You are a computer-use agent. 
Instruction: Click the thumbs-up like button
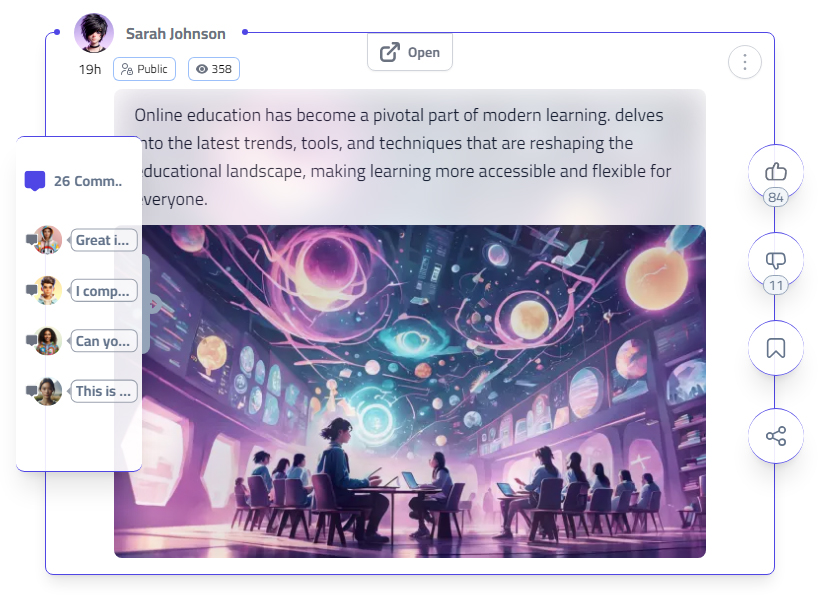tap(775, 170)
